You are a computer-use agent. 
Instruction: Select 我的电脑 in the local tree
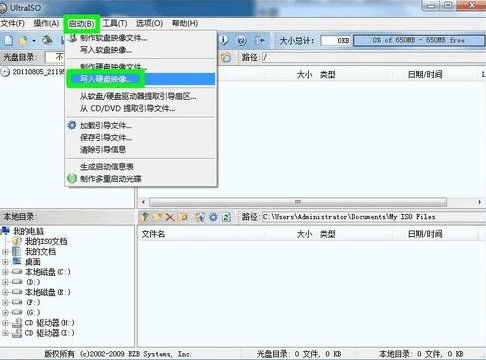pos(28,231)
